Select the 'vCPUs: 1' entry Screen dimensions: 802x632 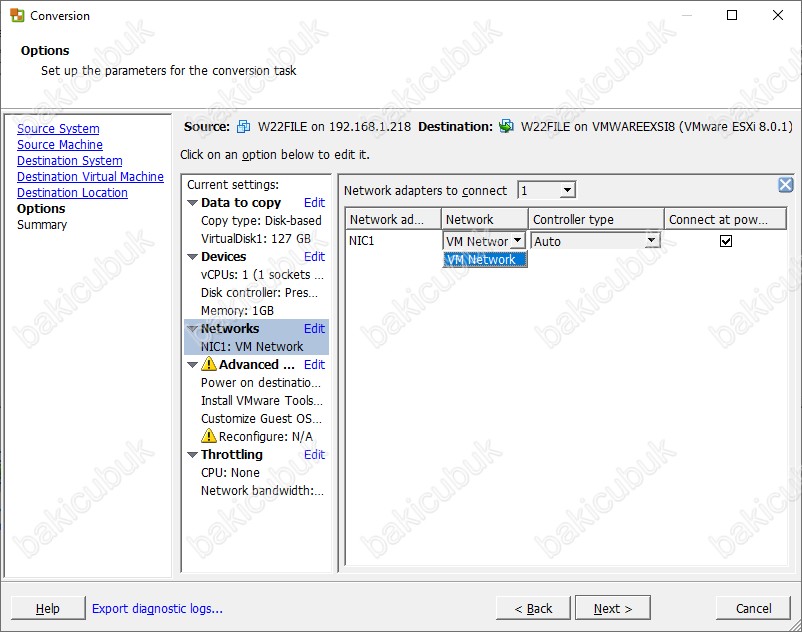(x=262, y=275)
